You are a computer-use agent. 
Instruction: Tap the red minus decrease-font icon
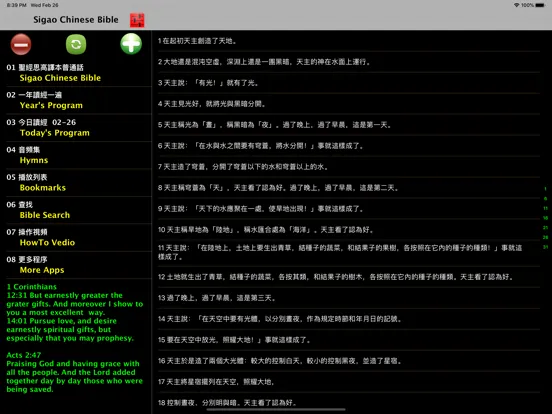click(21, 44)
